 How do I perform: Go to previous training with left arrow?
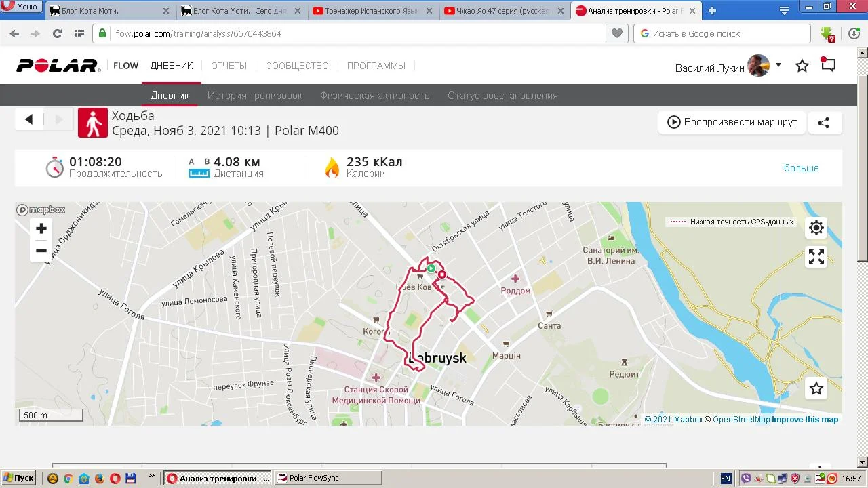coord(29,119)
